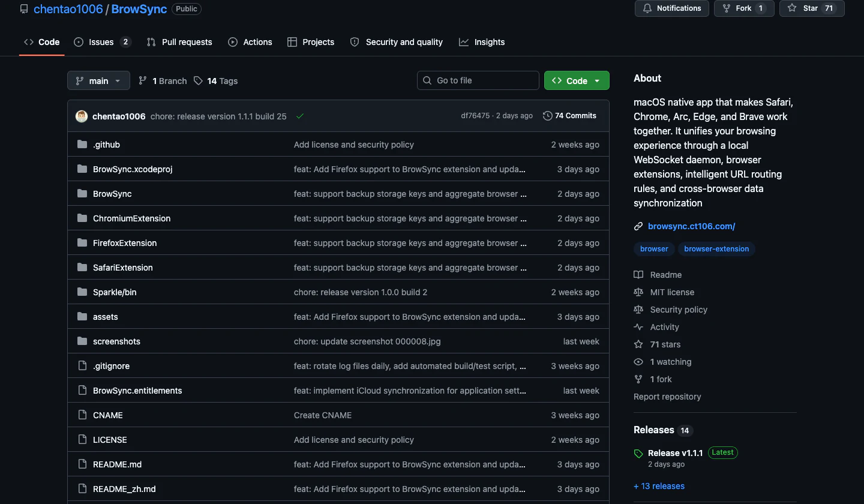Click the folder icon beside BrowSync.xcodeproj
Image resolution: width=864 pixels, height=504 pixels.
pos(82,169)
